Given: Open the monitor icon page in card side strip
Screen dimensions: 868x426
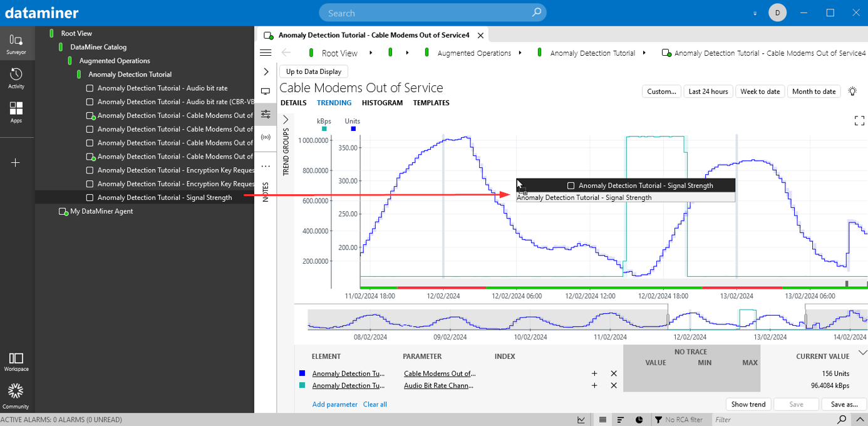Looking at the screenshot, I should [266, 91].
